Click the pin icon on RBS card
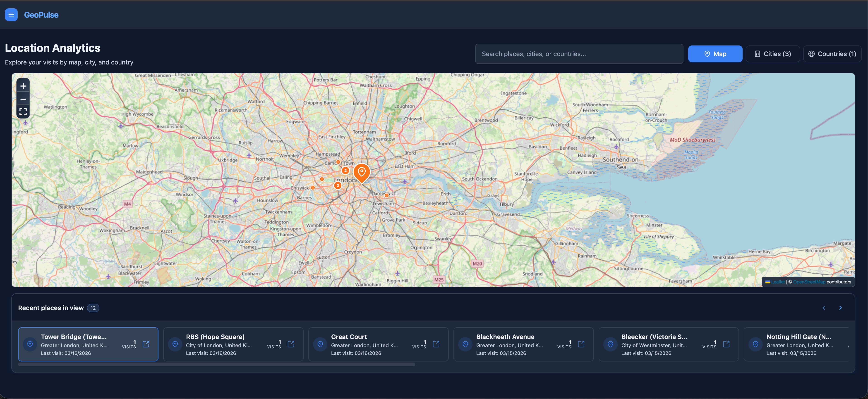This screenshot has width=868, height=399. point(175,344)
